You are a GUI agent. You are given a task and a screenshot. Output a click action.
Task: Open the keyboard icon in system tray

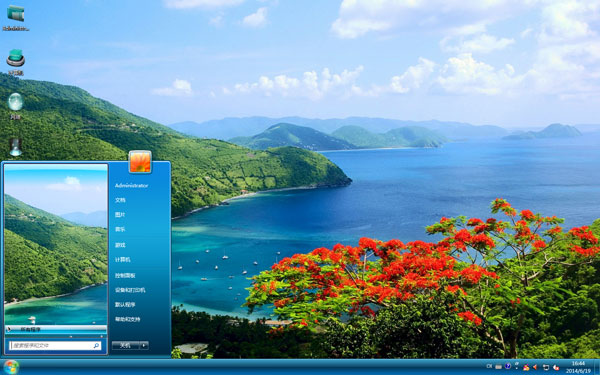(499, 367)
